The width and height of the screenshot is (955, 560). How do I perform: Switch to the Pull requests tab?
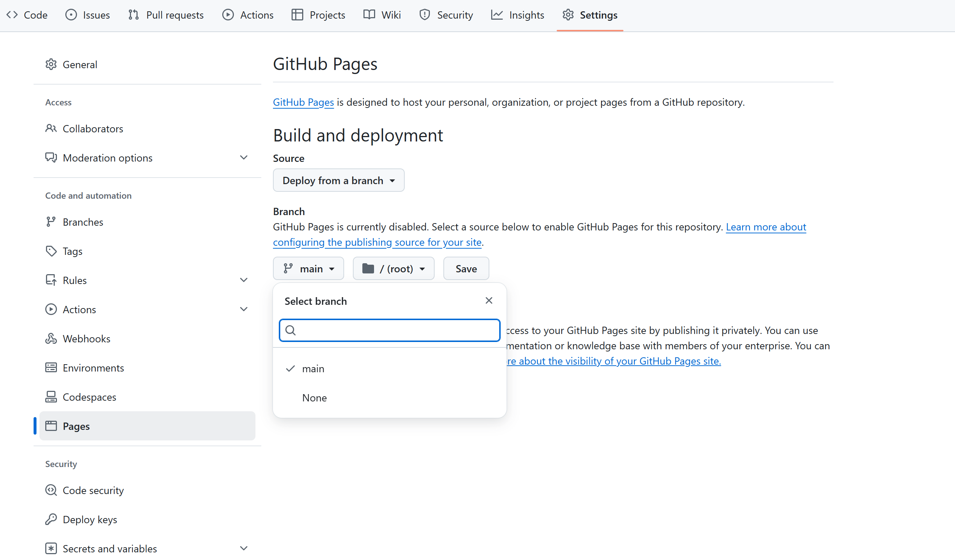coord(166,15)
